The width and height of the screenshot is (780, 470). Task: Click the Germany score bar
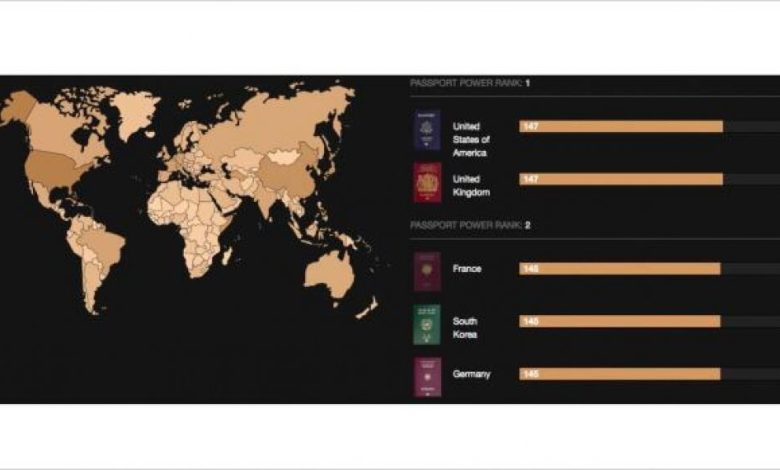pos(620,374)
